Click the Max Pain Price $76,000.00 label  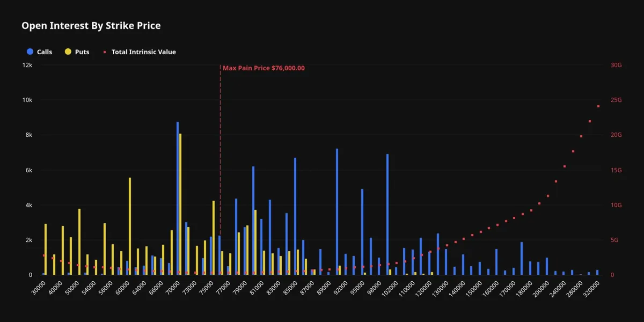click(x=264, y=68)
